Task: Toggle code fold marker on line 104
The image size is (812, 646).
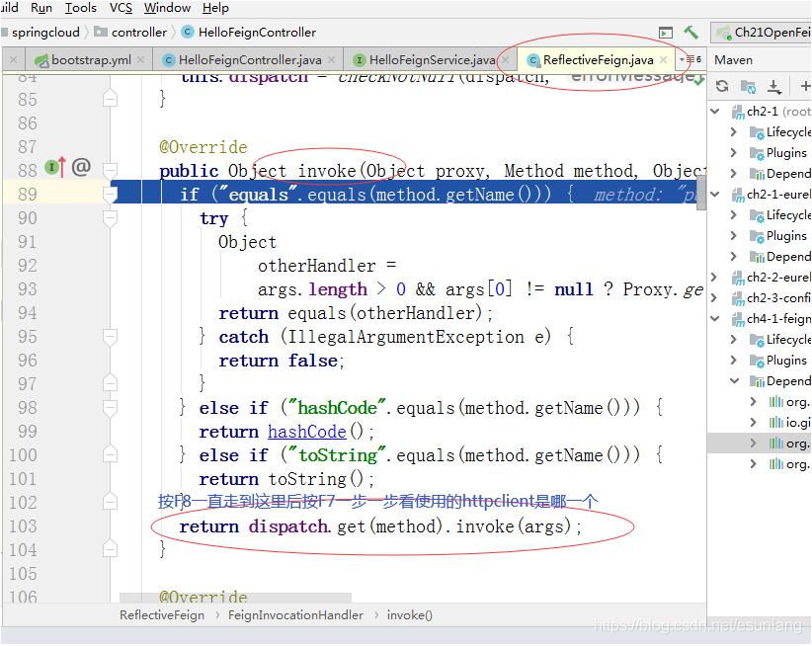Action: point(111,548)
